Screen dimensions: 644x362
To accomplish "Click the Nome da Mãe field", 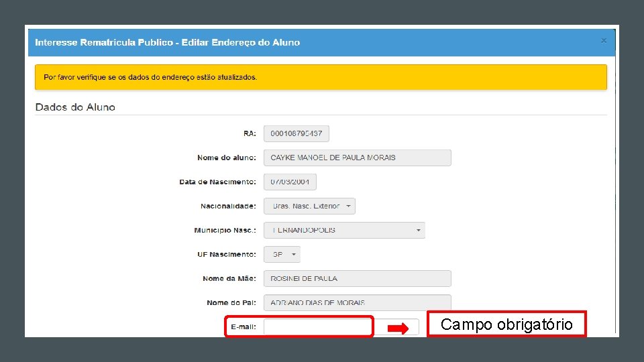I will tap(358, 279).
